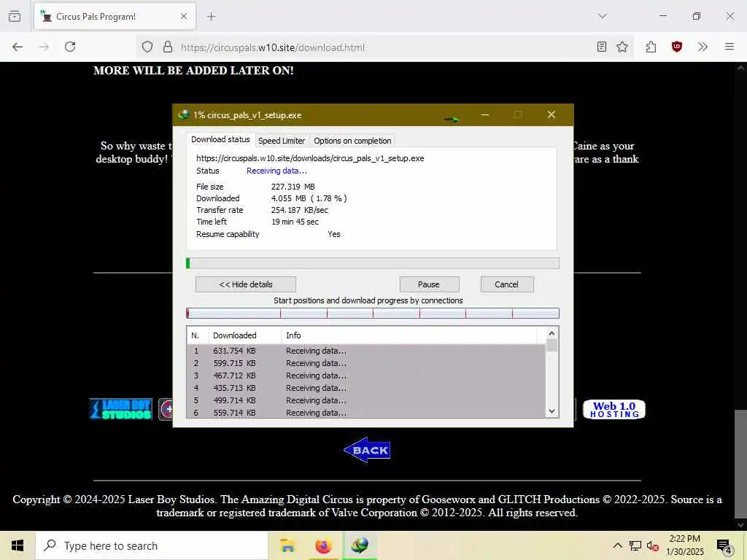Click Receiving data status text
Screen dimensions: 747x560
(x=276, y=171)
